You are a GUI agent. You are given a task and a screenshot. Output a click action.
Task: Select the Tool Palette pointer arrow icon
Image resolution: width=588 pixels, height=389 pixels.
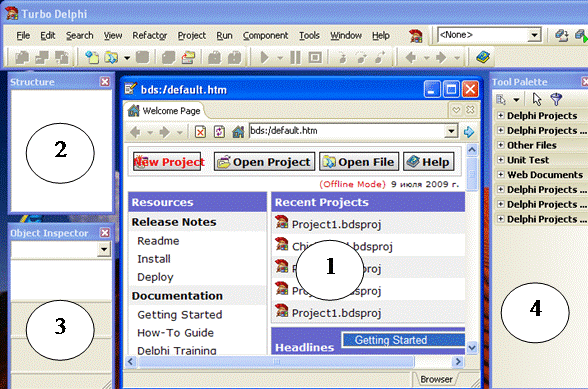537,99
